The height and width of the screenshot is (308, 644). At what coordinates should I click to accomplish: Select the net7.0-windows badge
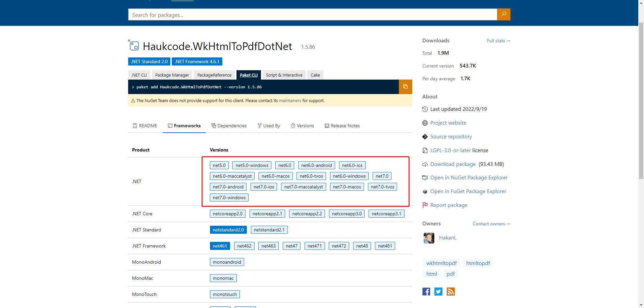pyautogui.click(x=229, y=197)
